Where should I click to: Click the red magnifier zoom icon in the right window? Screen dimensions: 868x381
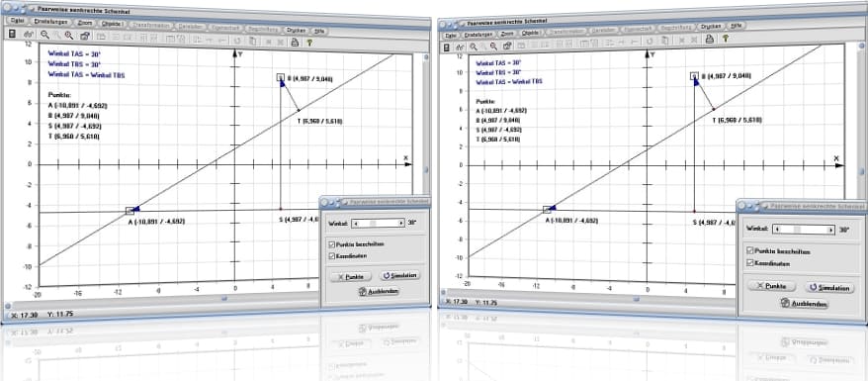click(x=493, y=47)
